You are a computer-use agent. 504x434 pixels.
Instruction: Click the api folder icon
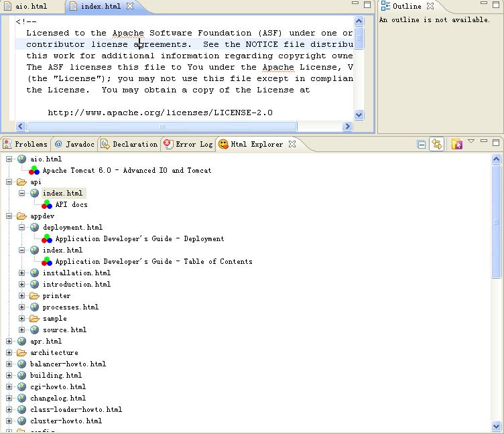(x=21, y=182)
